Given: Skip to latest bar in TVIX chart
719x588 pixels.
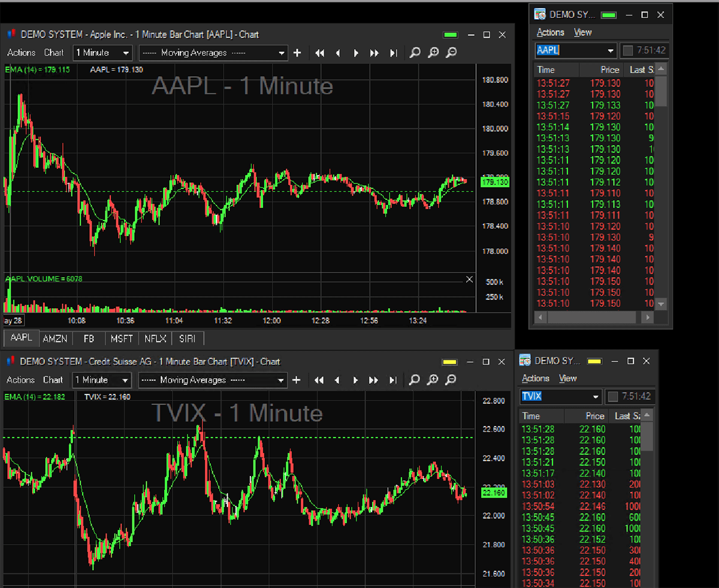Looking at the screenshot, I should click(392, 380).
